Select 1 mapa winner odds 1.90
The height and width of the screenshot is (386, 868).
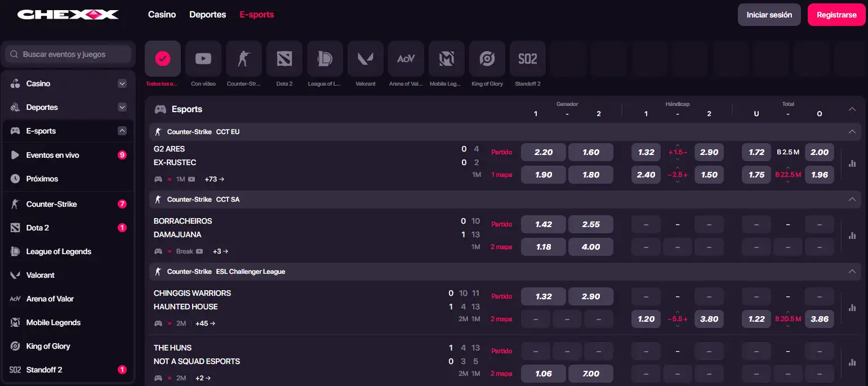tap(544, 175)
